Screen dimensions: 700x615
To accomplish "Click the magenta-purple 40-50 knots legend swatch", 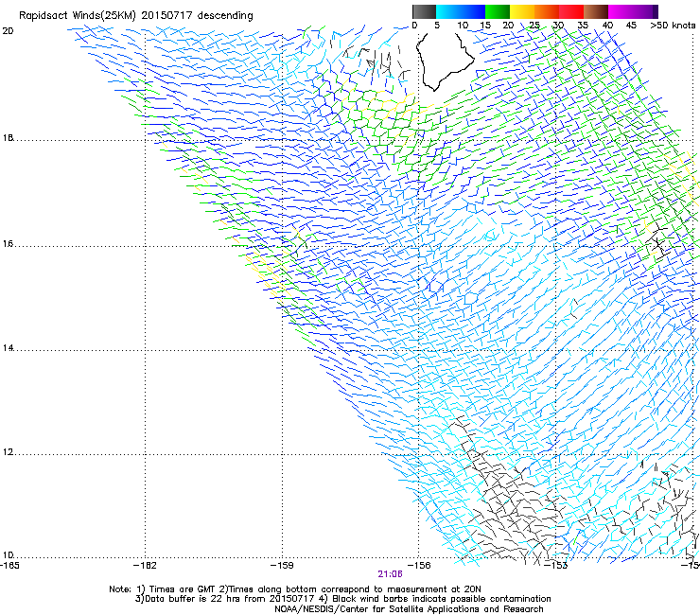I will [633, 11].
